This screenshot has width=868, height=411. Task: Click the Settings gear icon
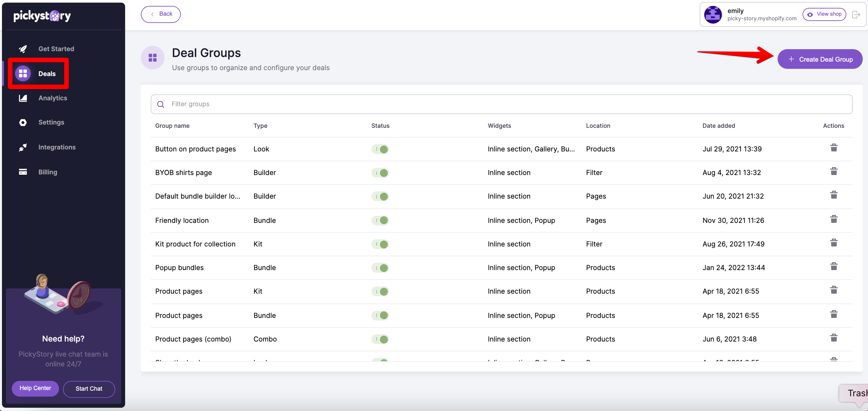(x=23, y=122)
